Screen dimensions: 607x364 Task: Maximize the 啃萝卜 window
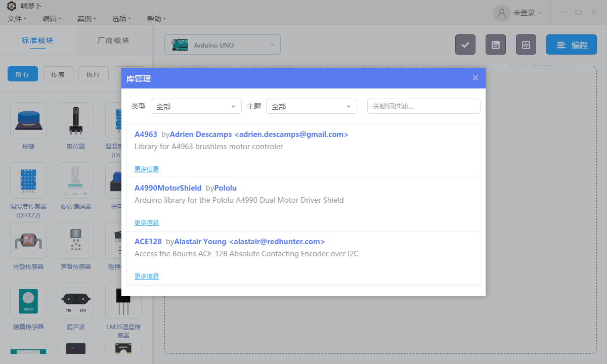(x=579, y=13)
